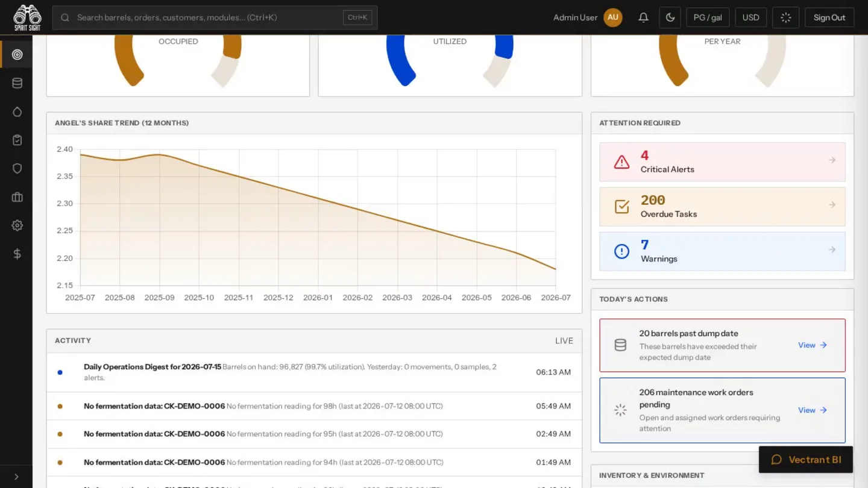This screenshot has height=488, width=868.
Task: Click the Attention Required panel header
Action: pyautogui.click(x=722, y=123)
